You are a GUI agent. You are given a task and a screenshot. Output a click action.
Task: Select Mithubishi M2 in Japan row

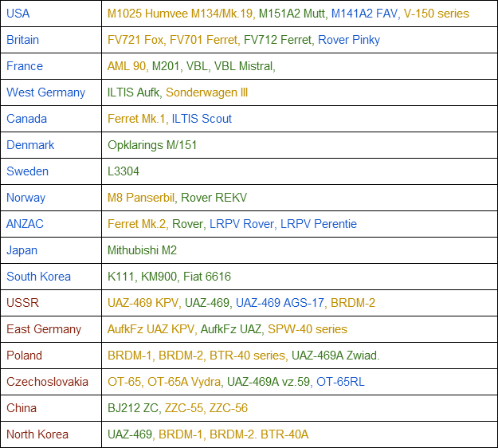coord(142,250)
